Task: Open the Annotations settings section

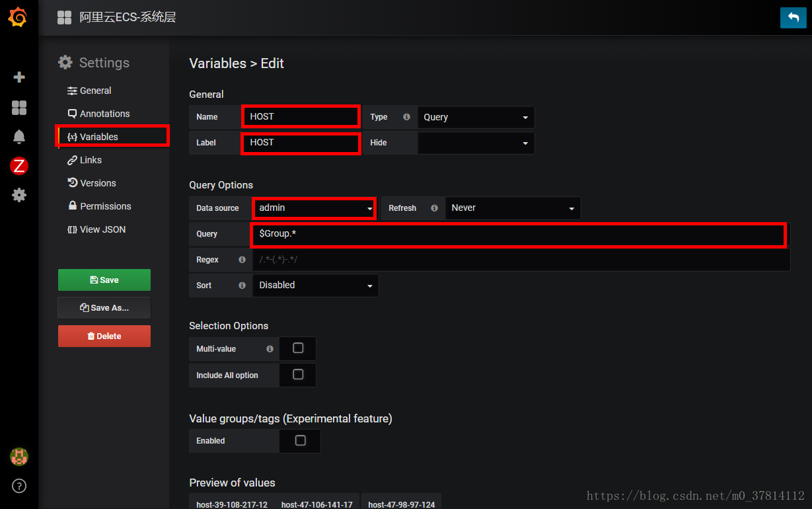Action: coord(98,114)
